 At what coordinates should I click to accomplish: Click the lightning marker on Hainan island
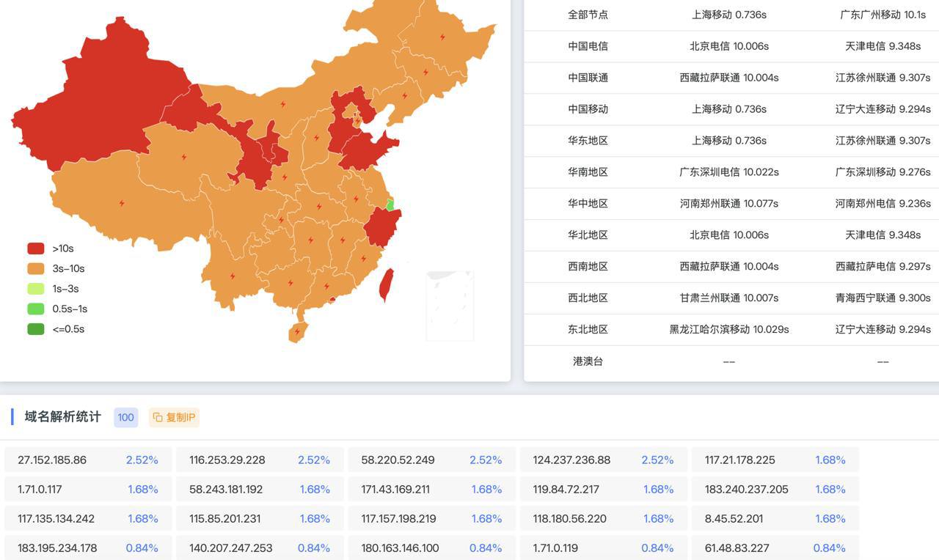[297, 332]
